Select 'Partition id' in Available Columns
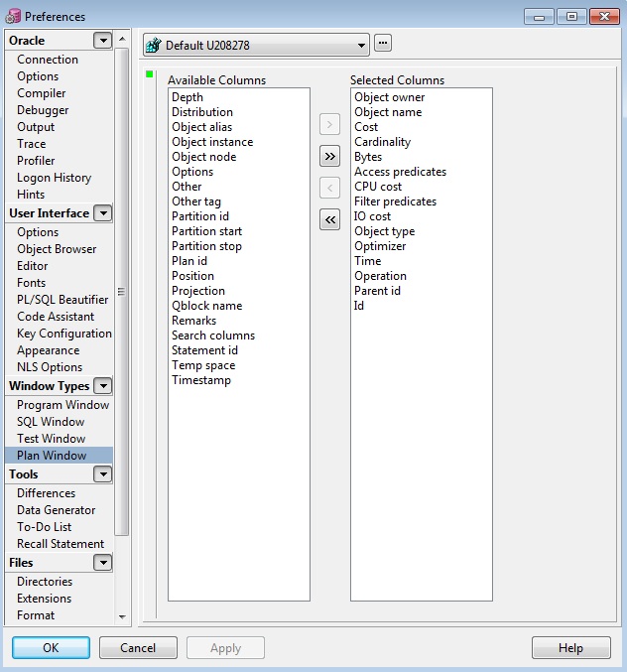The height and width of the screenshot is (672, 627). pyautogui.click(x=200, y=216)
